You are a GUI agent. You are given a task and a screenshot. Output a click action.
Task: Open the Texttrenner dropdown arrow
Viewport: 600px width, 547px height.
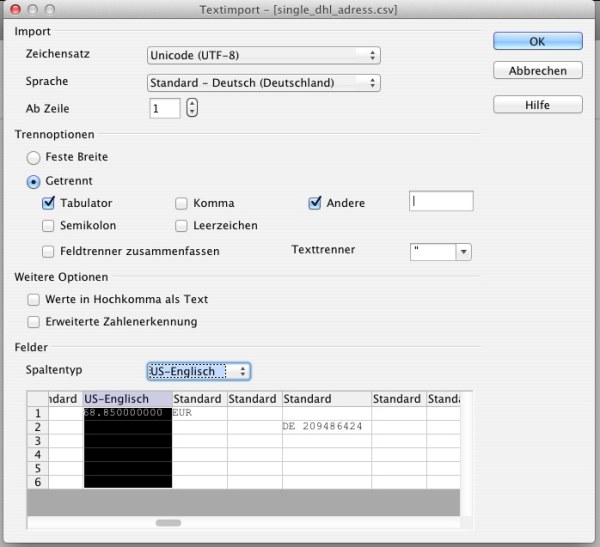[x=463, y=252]
